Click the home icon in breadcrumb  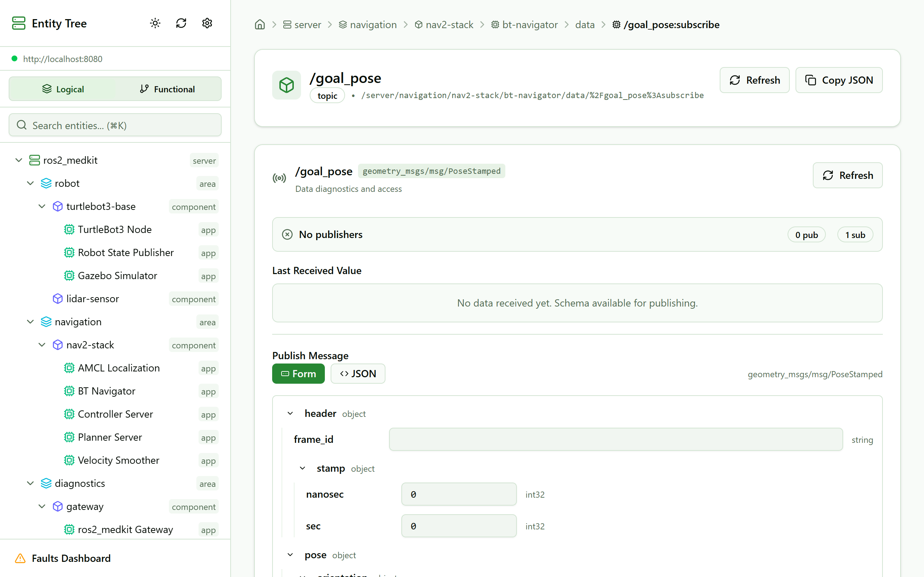click(260, 25)
